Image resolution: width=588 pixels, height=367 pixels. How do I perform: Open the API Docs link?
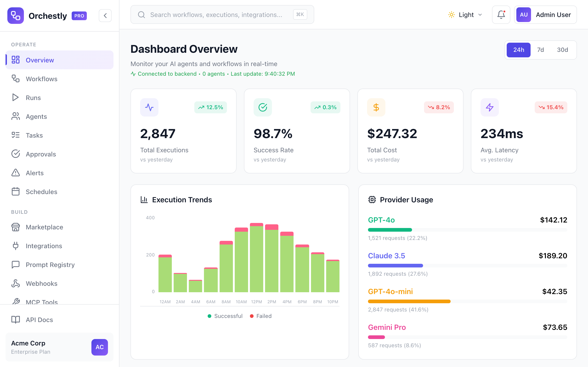coord(39,320)
